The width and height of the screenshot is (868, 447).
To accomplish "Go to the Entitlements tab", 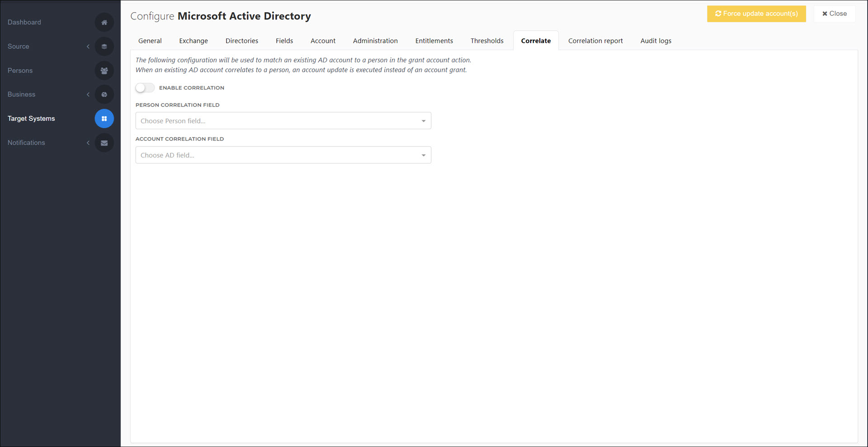I will point(434,41).
